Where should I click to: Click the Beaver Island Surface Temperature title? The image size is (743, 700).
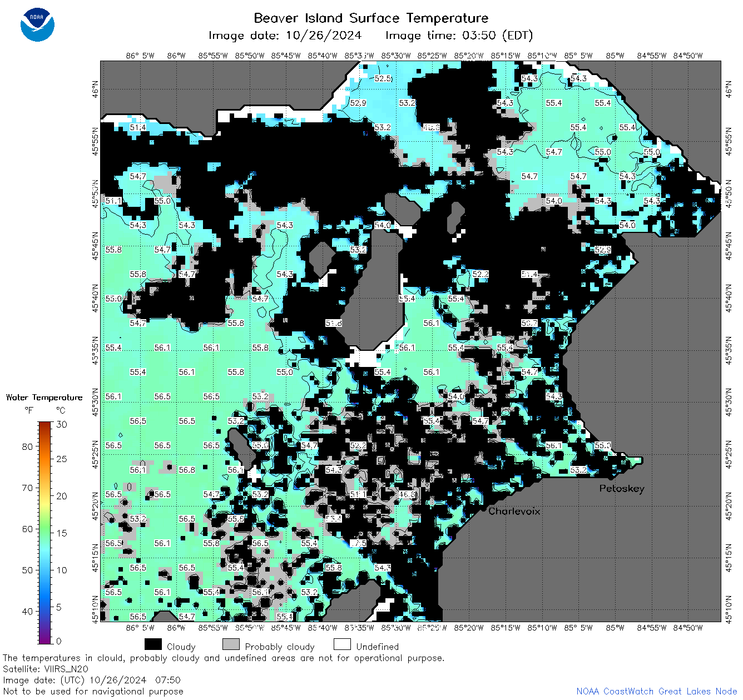371,18
